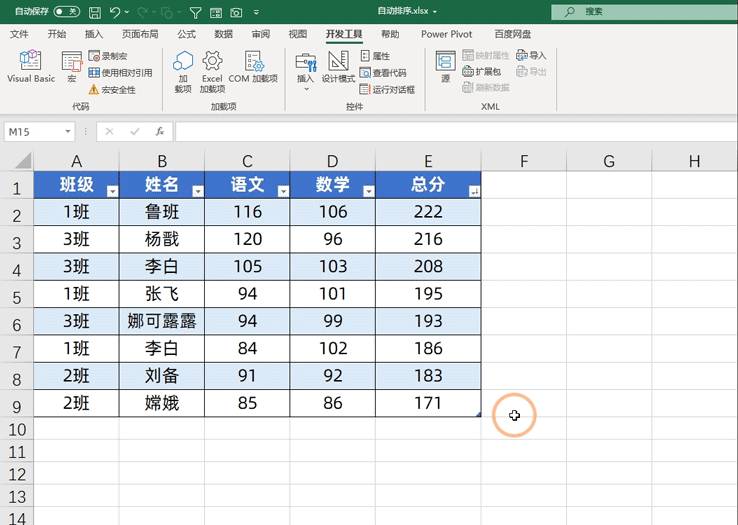
Task: Click the 搜索 search box
Action: pyautogui.click(x=644, y=11)
